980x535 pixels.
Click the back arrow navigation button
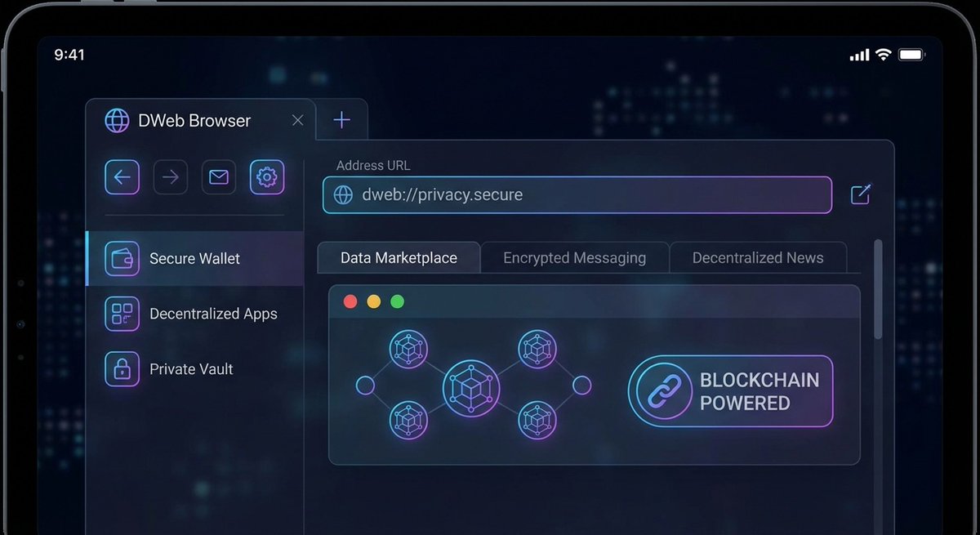tap(122, 177)
